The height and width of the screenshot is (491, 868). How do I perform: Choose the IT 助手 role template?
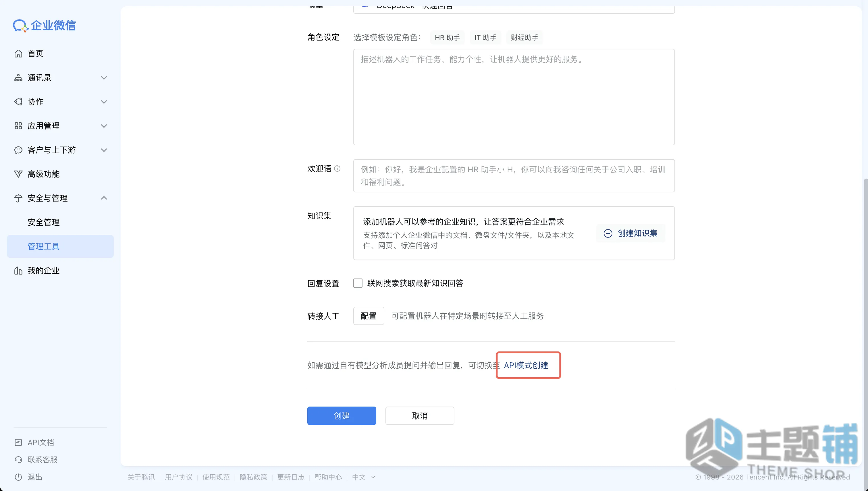(485, 37)
